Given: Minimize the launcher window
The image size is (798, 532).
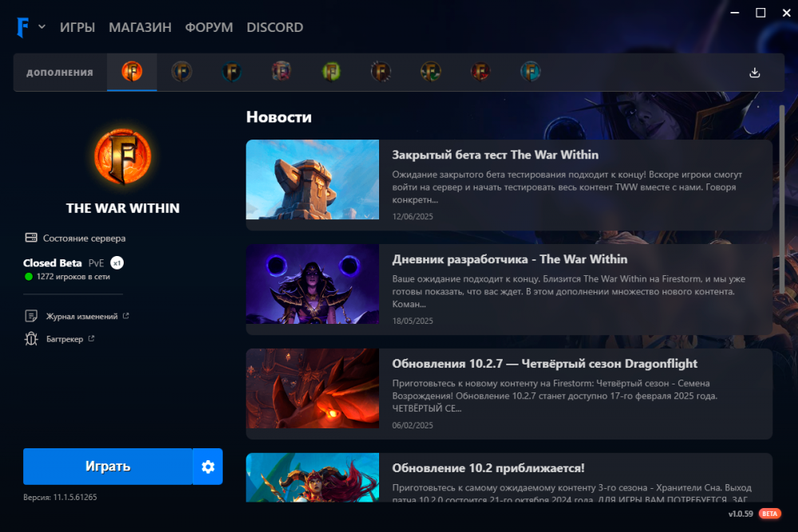Looking at the screenshot, I should pyautogui.click(x=734, y=13).
